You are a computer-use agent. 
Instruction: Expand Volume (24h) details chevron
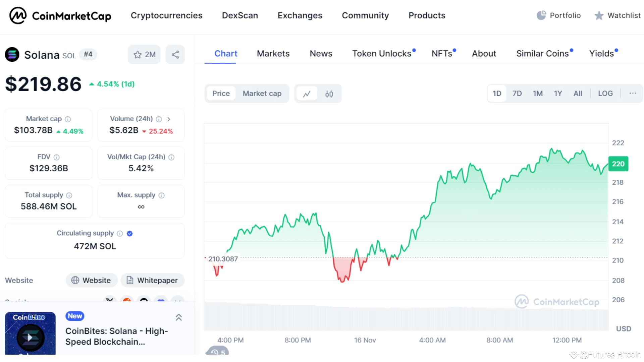point(169,119)
